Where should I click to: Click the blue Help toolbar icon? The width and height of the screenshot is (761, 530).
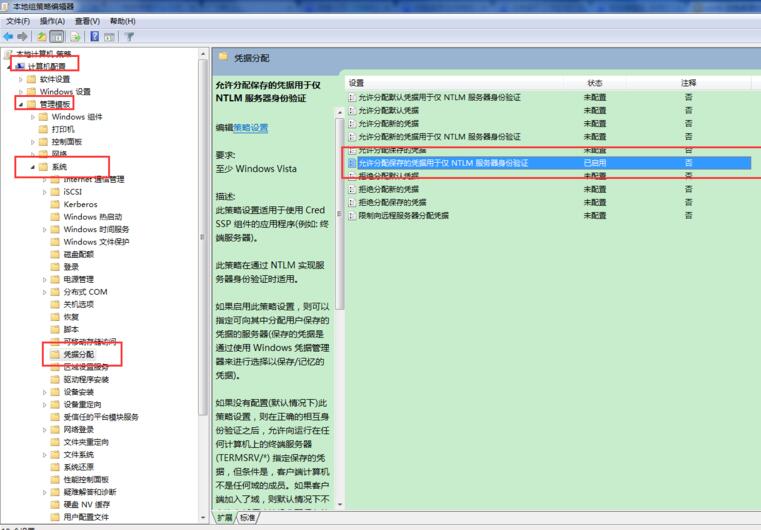coord(94,36)
